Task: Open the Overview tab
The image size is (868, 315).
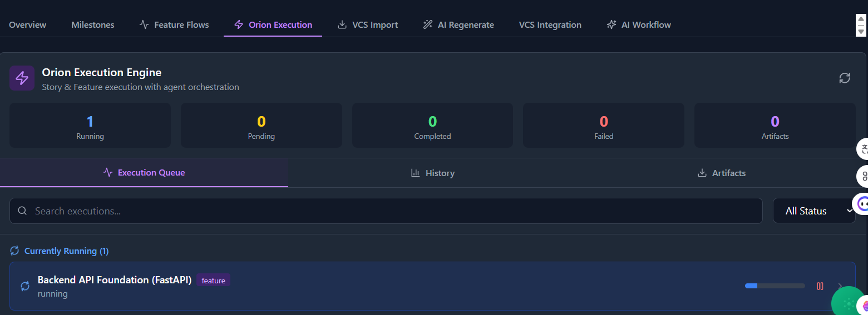Action: pos(28,25)
